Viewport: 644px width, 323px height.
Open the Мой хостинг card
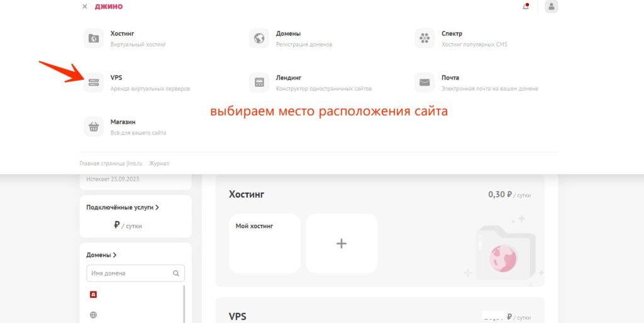(265, 243)
